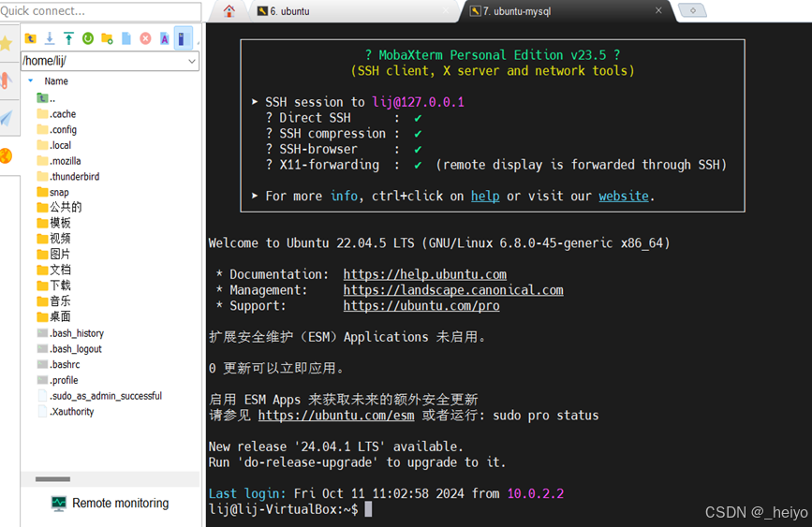This screenshot has width=812, height=527.
Task: Click the lij@lij-VirtualBox:~$ terminal prompt
Action: tap(283, 509)
